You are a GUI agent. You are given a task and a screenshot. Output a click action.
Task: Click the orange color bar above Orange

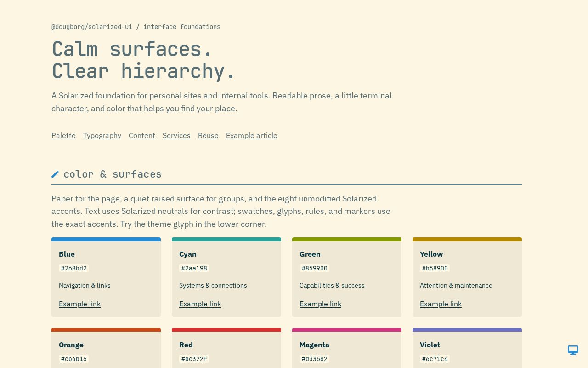[106, 330]
